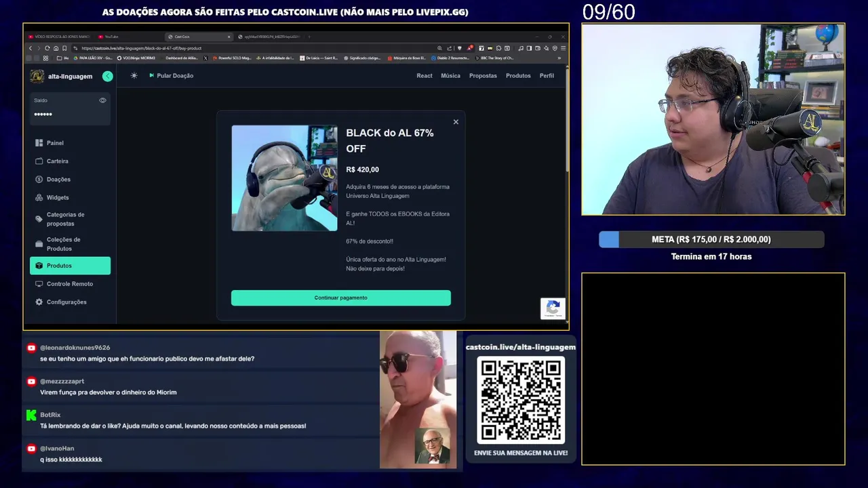Click @leonardoknunes9626 chat username
868x488 pixels.
pyautogui.click(x=75, y=348)
